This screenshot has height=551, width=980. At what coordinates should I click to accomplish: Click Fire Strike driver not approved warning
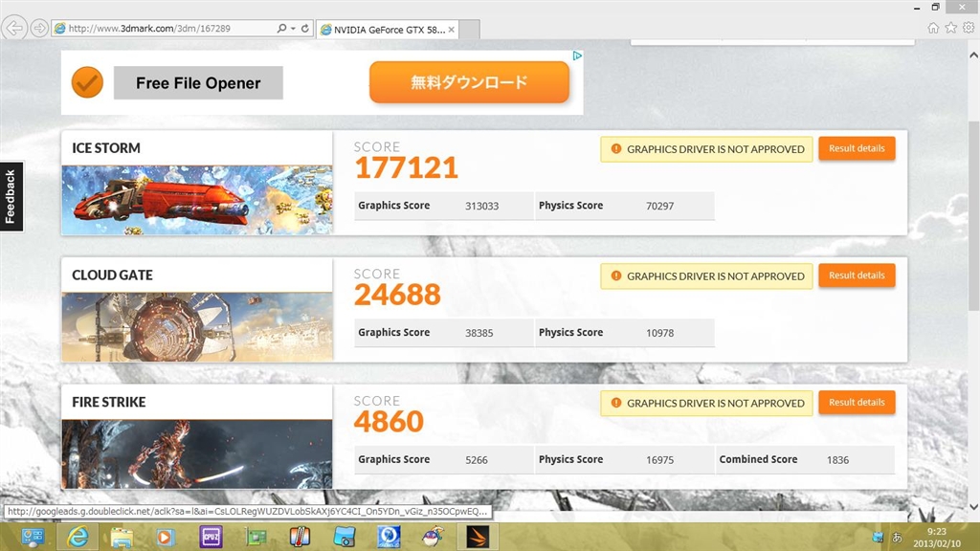707,403
